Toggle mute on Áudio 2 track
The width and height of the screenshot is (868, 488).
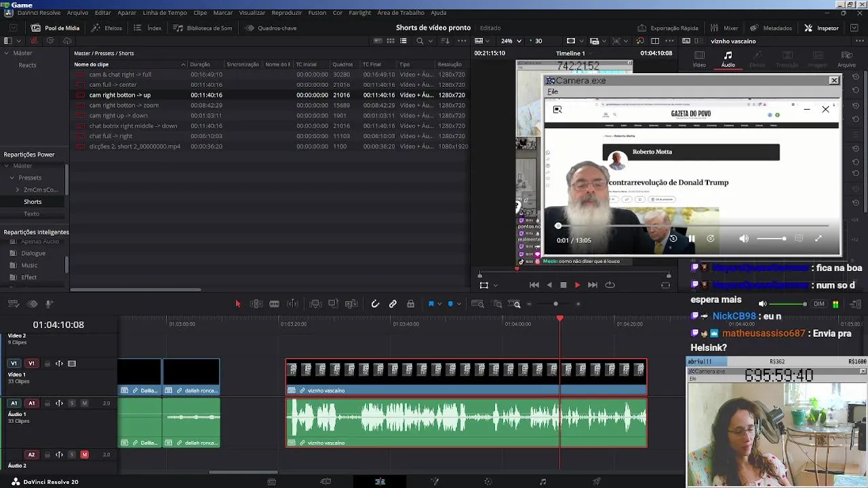84,455
